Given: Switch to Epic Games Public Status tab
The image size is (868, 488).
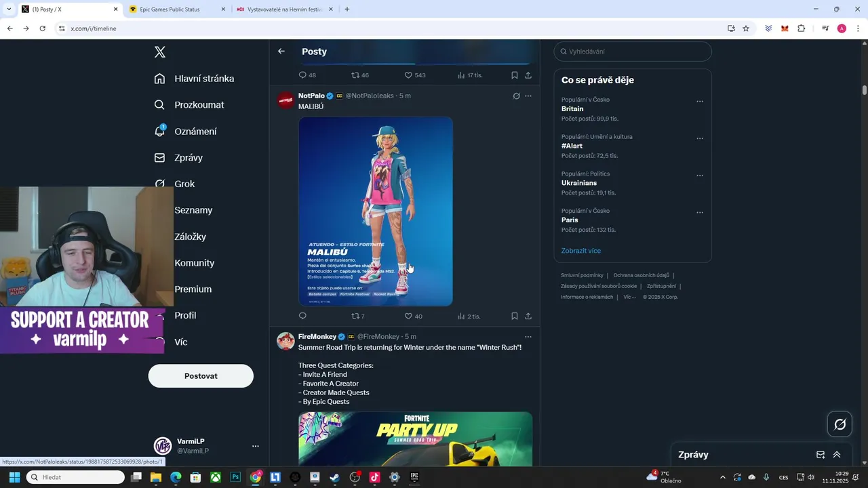Looking at the screenshot, I should (176, 9).
